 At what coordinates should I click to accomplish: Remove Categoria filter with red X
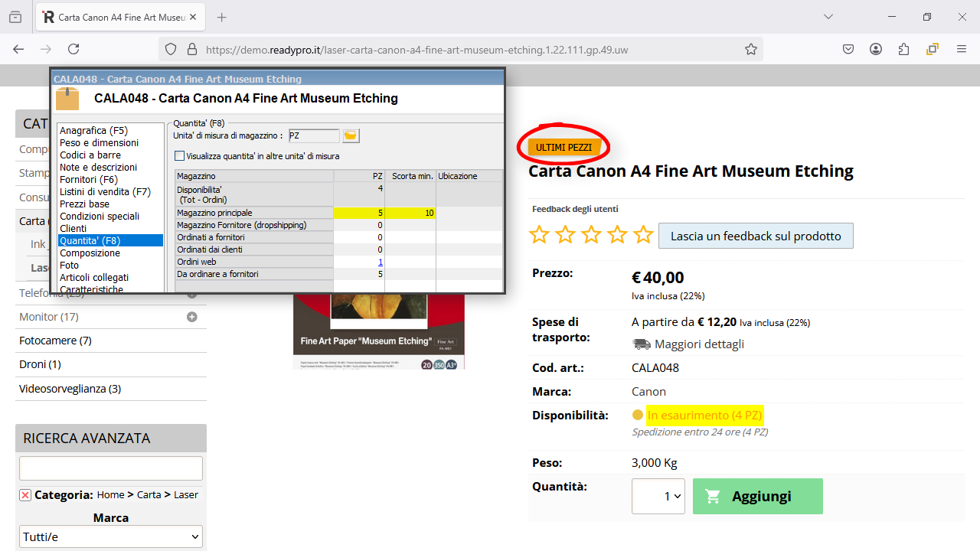click(25, 495)
